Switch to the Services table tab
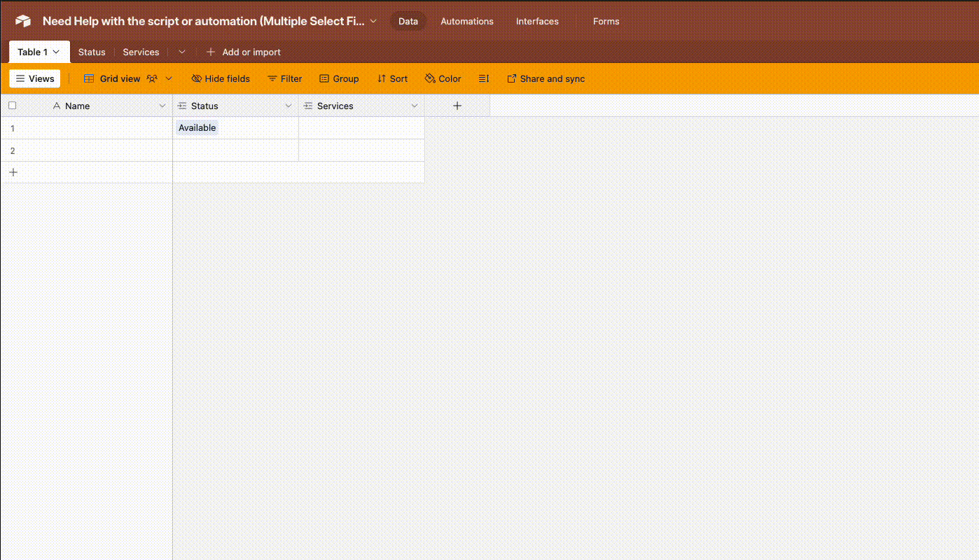979x560 pixels. 141,52
